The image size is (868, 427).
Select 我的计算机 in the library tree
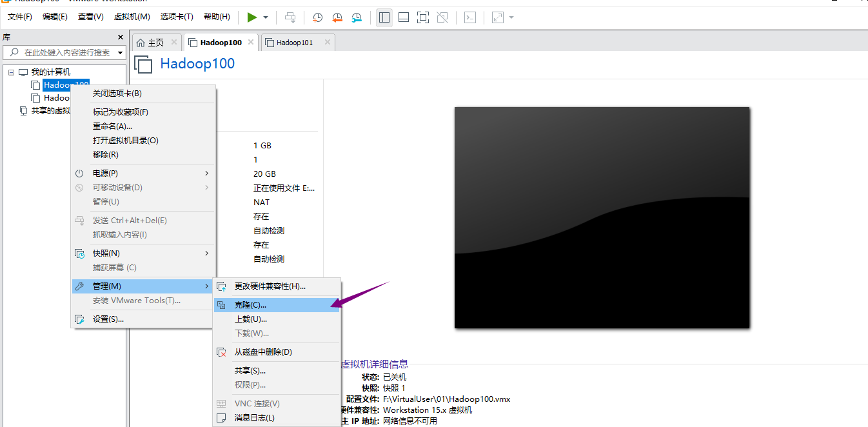[51, 72]
